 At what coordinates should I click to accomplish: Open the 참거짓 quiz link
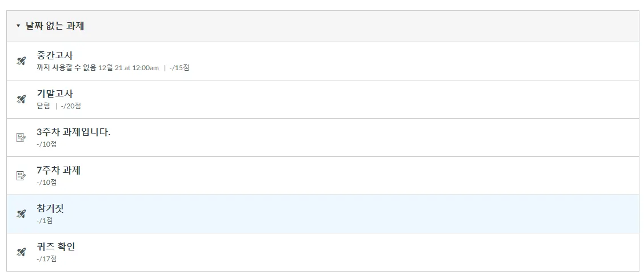pos(50,208)
